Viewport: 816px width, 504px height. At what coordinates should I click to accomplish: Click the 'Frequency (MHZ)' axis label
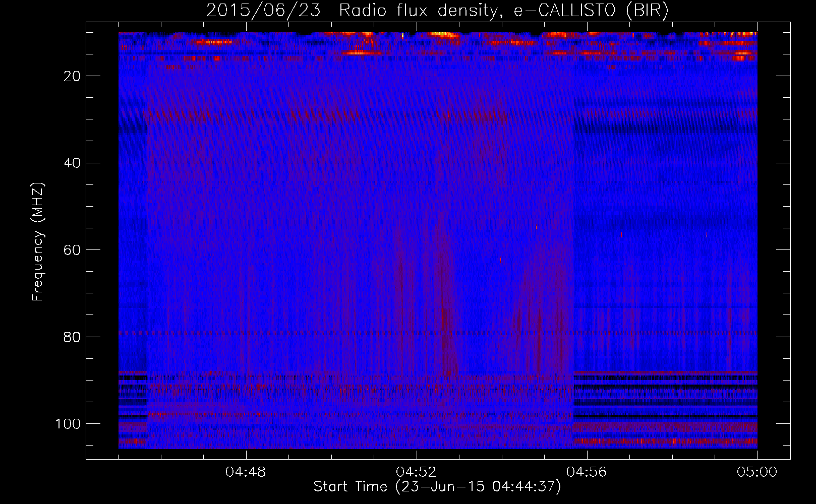[38, 242]
